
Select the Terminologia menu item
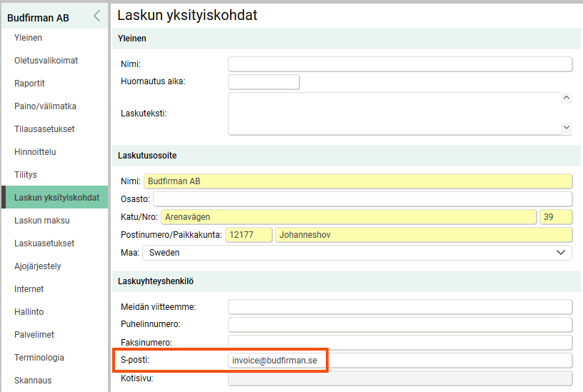[39, 358]
